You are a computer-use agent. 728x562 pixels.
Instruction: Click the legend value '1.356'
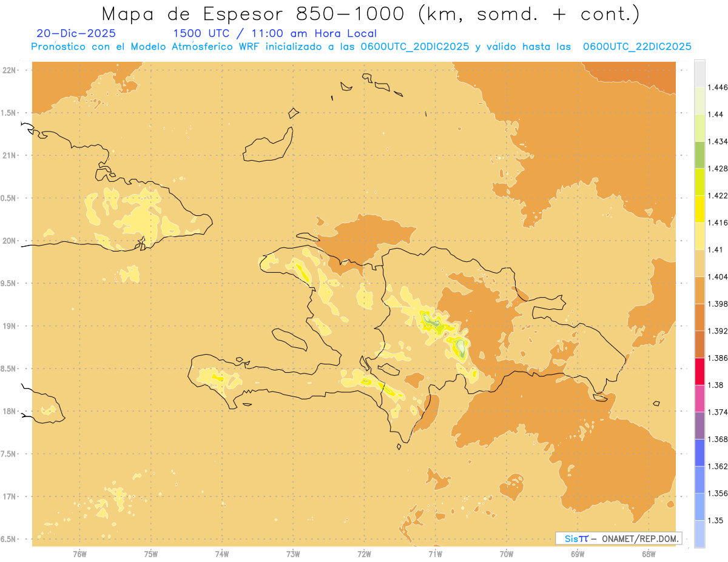pyautogui.click(x=718, y=493)
